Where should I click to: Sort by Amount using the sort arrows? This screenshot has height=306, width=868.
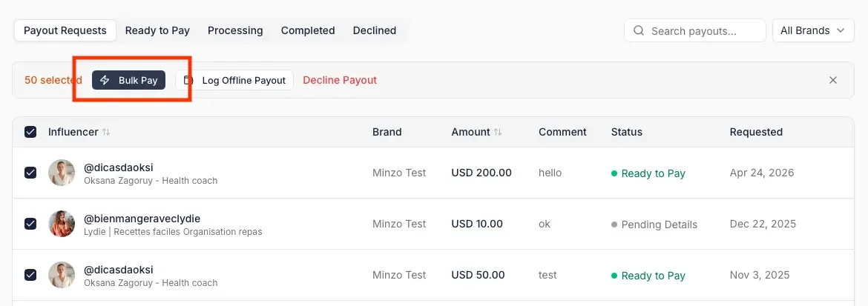point(498,132)
